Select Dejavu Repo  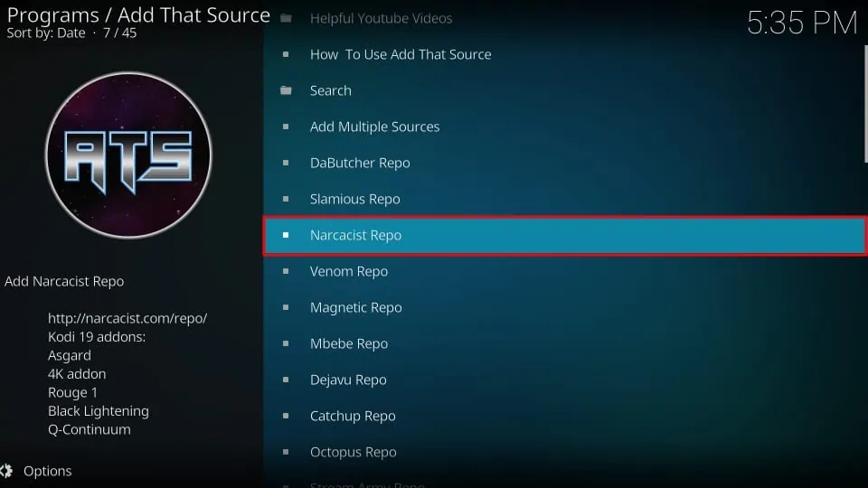pos(564,380)
